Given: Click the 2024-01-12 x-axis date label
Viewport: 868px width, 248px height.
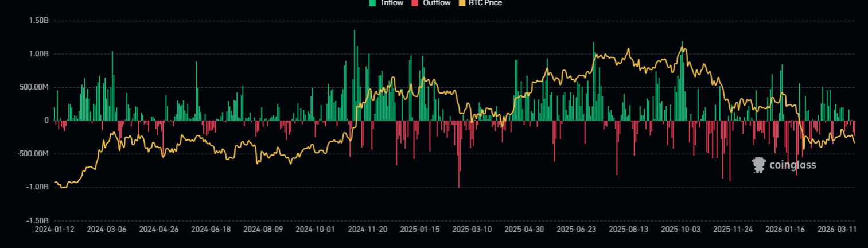Looking at the screenshot, I should [53, 229].
